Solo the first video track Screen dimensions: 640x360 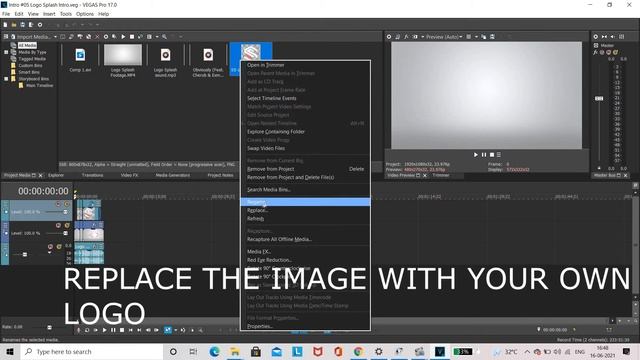(x=67, y=204)
